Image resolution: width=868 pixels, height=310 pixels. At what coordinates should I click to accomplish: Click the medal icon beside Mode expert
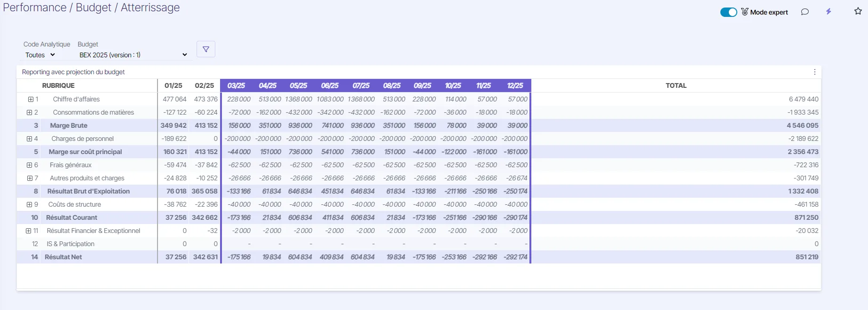point(745,12)
